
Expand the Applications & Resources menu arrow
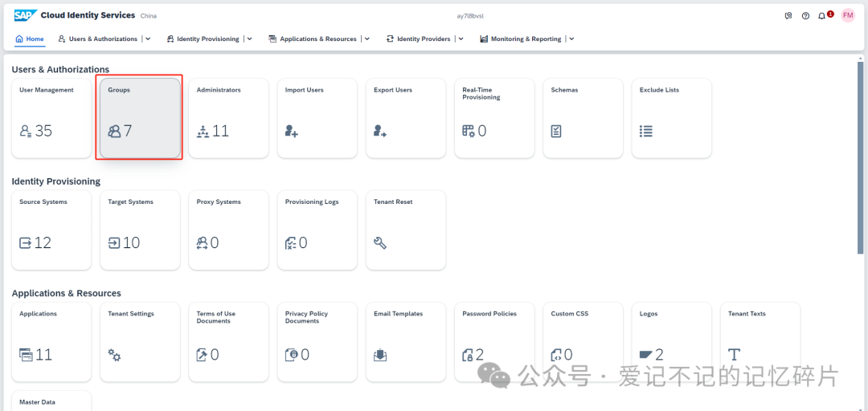(367, 39)
